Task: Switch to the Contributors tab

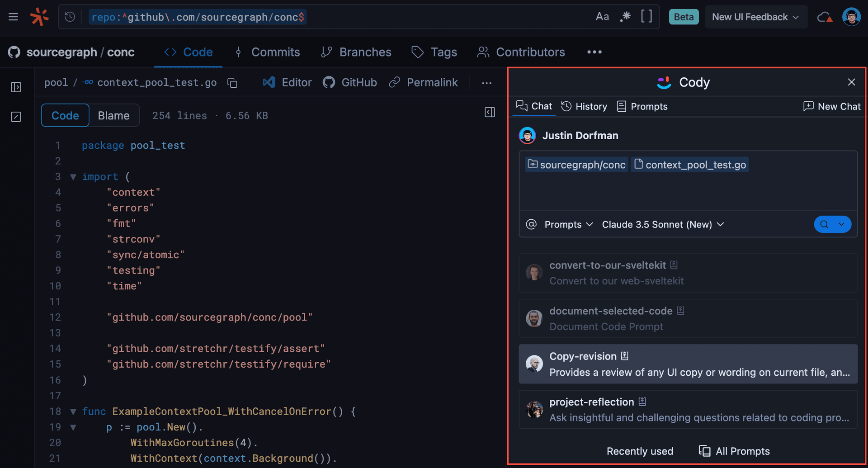Action: (521, 52)
